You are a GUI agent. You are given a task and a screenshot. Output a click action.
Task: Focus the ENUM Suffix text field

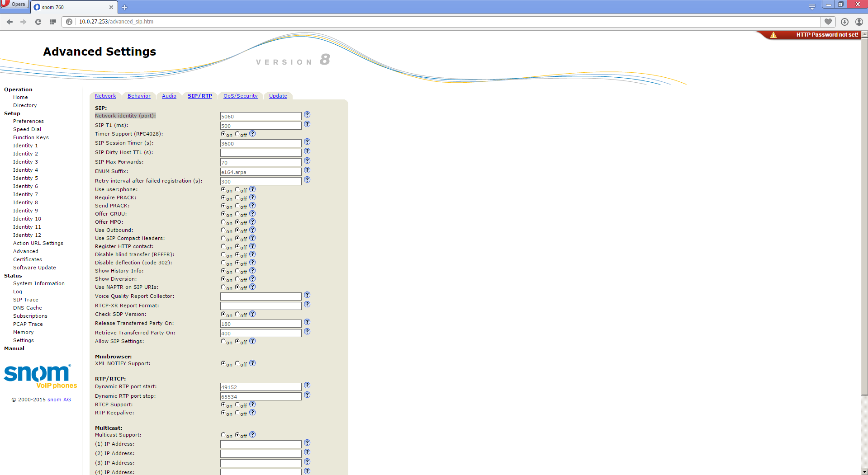pyautogui.click(x=261, y=172)
